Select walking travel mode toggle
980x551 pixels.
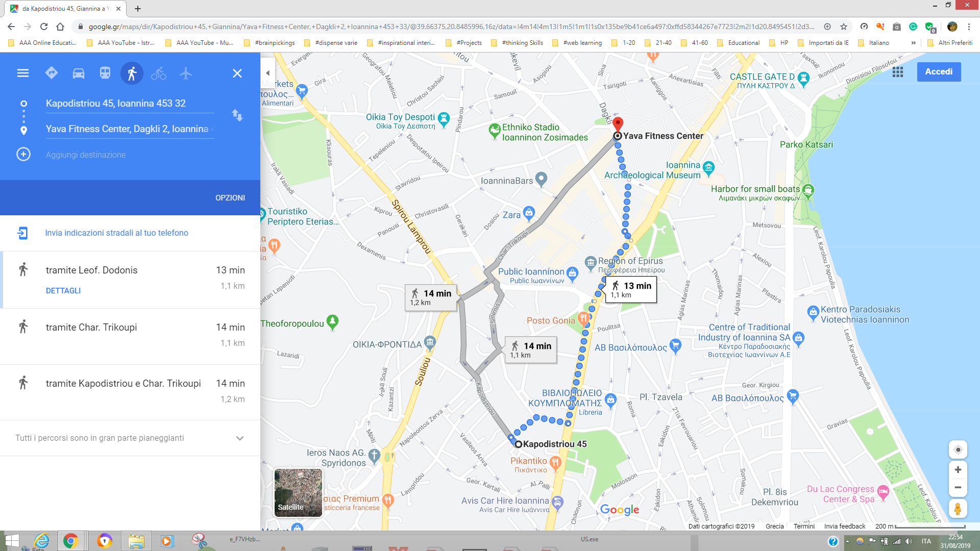pos(132,73)
